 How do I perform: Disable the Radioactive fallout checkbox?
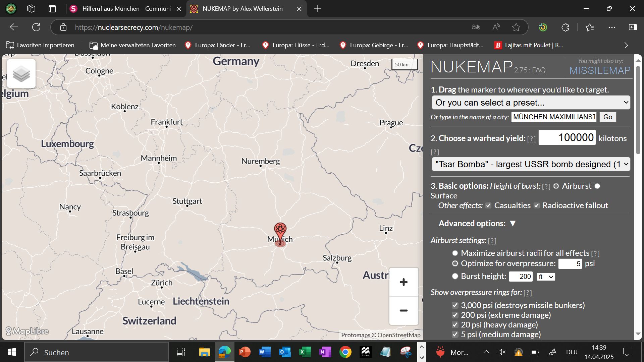point(537,205)
